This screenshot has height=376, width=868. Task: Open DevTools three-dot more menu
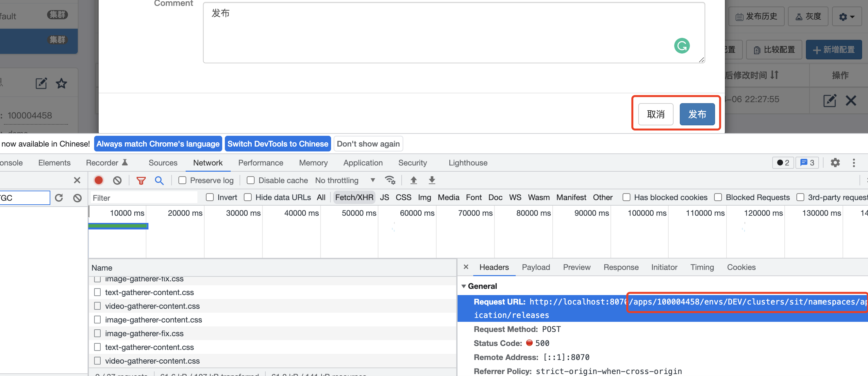pyautogui.click(x=854, y=163)
